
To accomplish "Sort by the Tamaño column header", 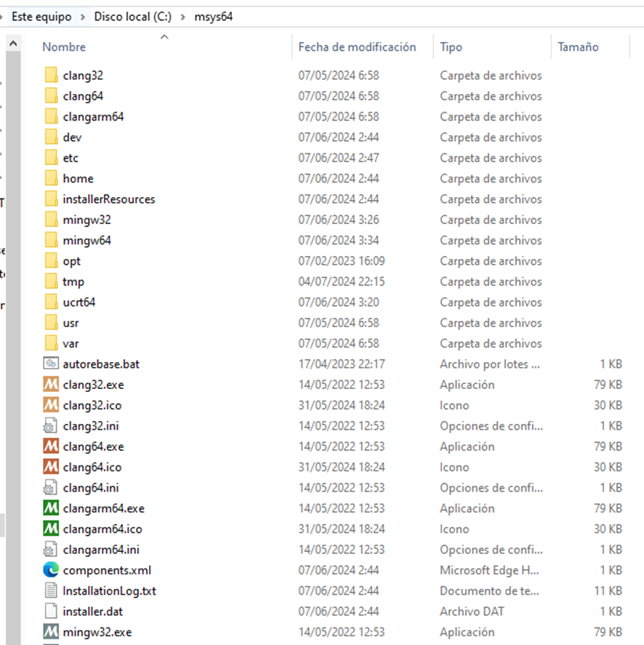I will tap(578, 47).
